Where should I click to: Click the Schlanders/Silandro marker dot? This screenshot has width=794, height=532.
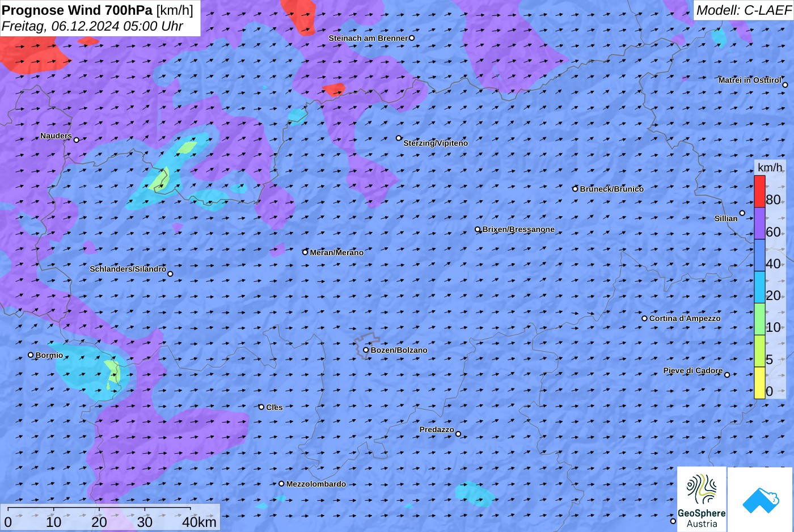pos(170,274)
